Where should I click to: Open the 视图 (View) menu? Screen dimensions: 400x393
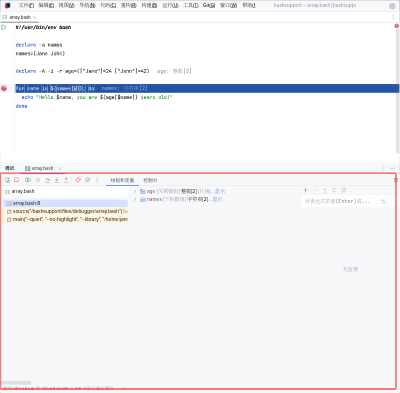[67, 5]
